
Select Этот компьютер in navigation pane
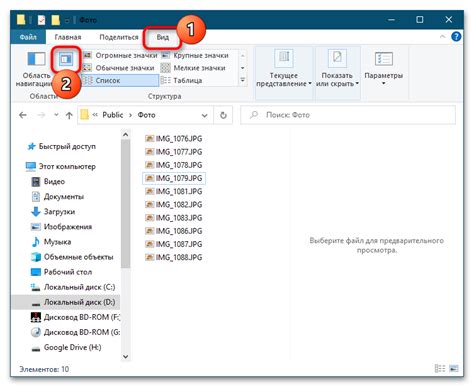(x=61, y=166)
